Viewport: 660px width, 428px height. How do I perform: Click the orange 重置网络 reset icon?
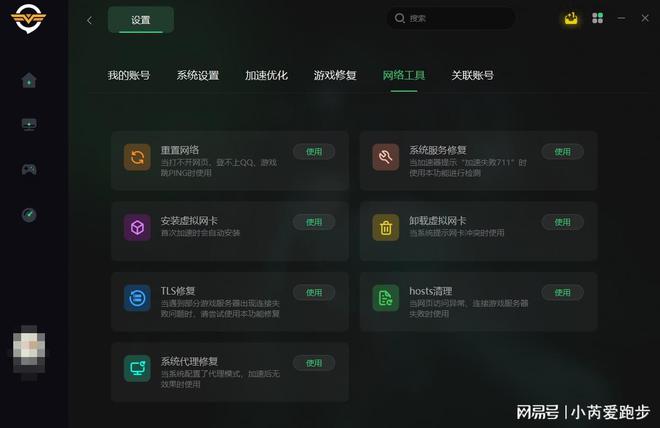pos(137,157)
